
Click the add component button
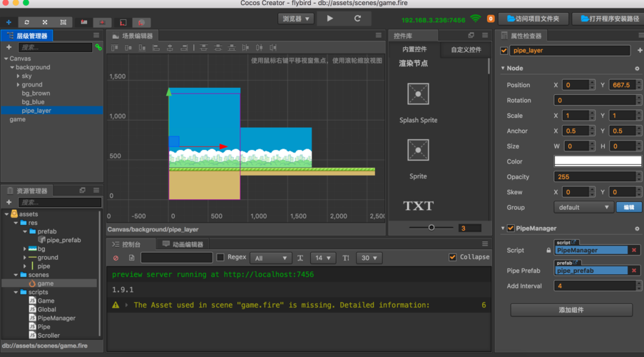pos(571,310)
